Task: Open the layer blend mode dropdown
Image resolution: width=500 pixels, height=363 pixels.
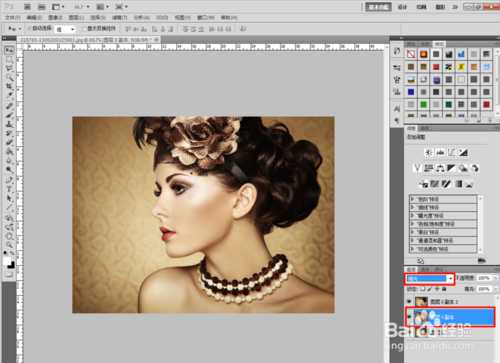Action: click(430, 278)
